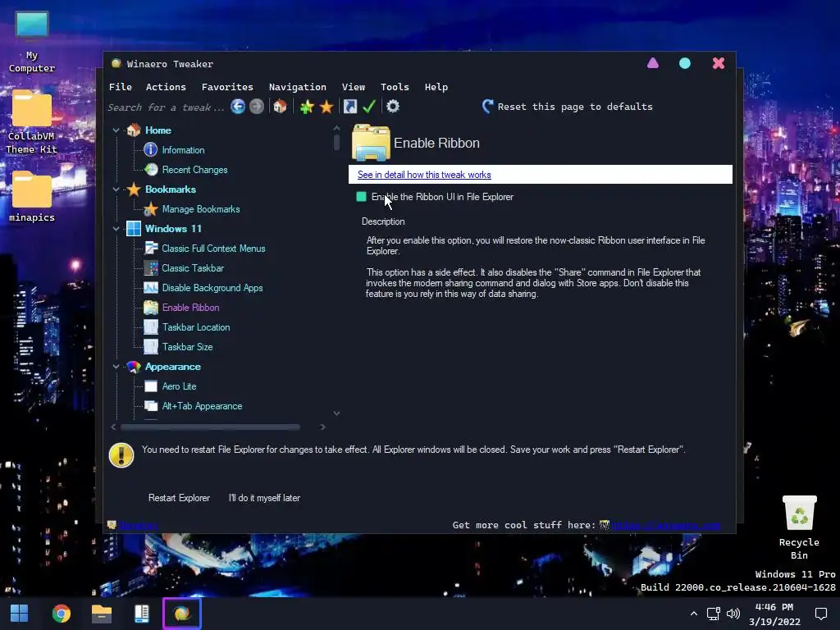Select Alt+Tab Appearance tweak
Screen dimensions: 840x630
tap(202, 406)
